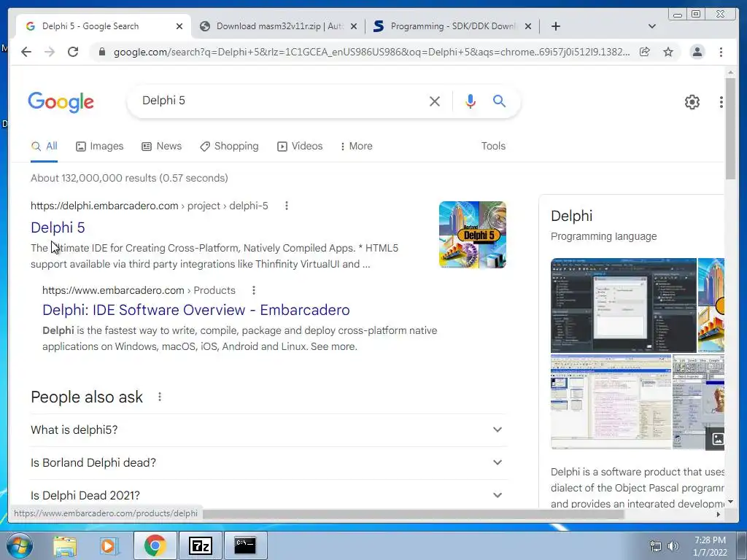The width and height of the screenshot is (747, 560).
Task: Open the Windows Start orb
Action: [20, 545]
